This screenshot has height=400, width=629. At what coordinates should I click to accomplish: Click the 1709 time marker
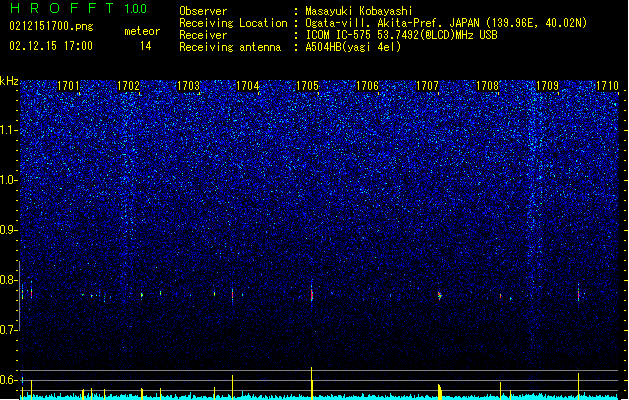[548, 86]
